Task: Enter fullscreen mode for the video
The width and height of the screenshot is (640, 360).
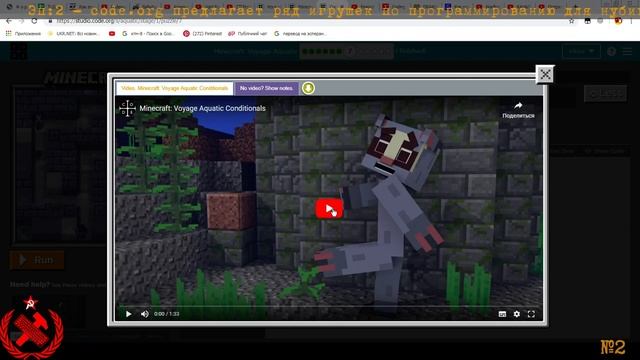Action: tap(531, 314)
